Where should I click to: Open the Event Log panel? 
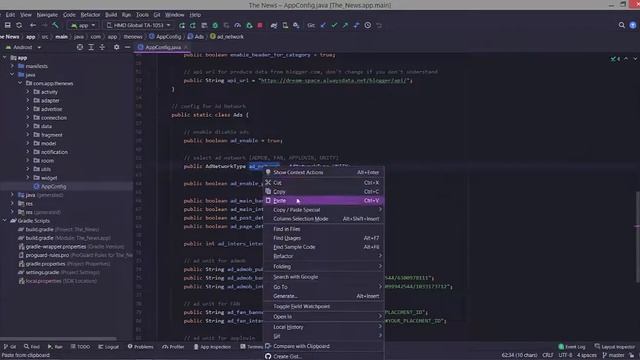pyautogui.click(x=572, y=347)
